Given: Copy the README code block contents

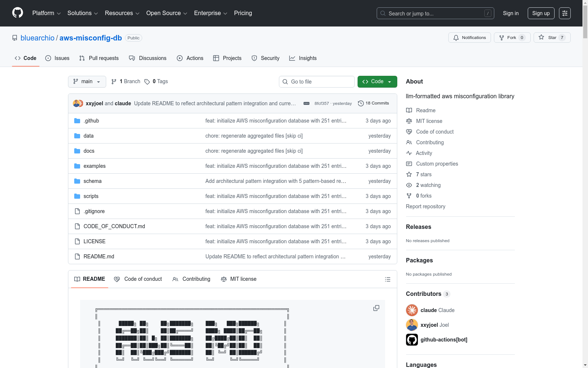Looking at the screenshot, I should tap(376, 308).
